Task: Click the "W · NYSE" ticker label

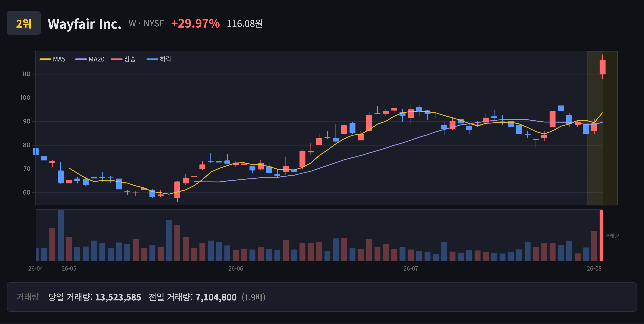Action: pyautogui.click(x=146, y=24)
